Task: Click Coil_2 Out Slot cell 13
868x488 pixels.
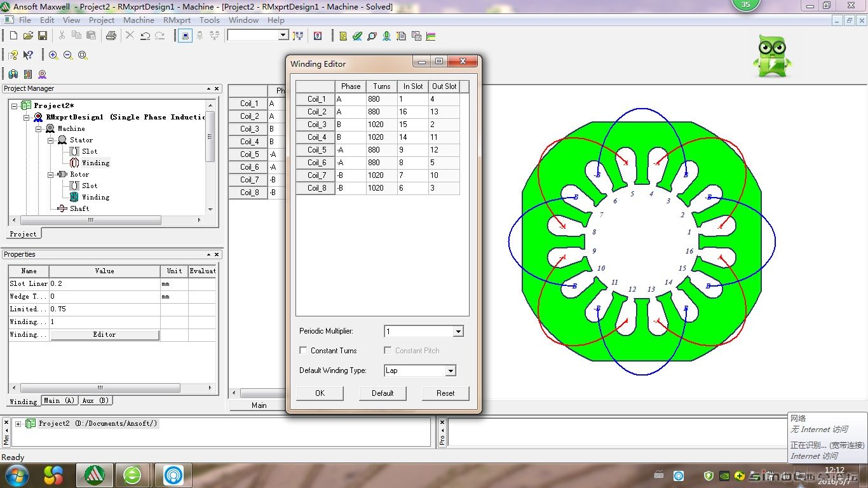Action: [x=444, y=112]
